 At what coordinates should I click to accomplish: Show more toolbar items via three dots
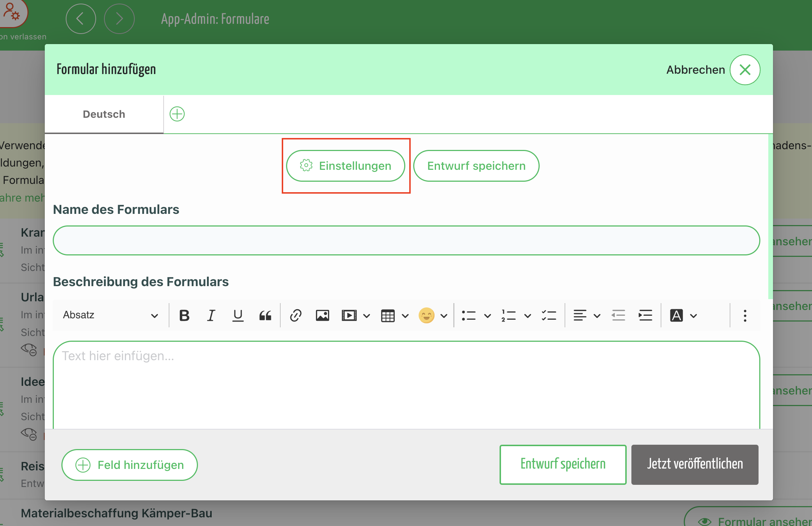[745, 315]
